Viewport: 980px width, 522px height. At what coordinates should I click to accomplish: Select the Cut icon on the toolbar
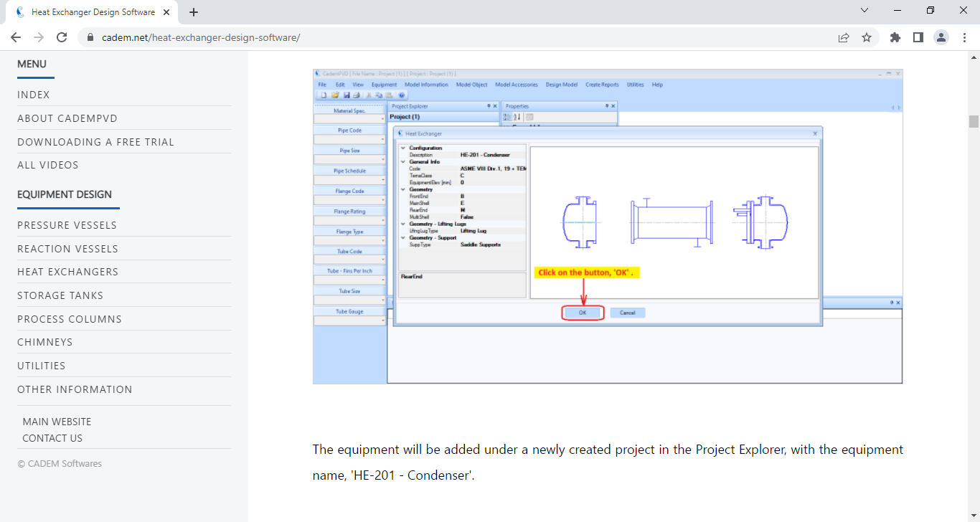pyautogui.click(x=368, y=95)
